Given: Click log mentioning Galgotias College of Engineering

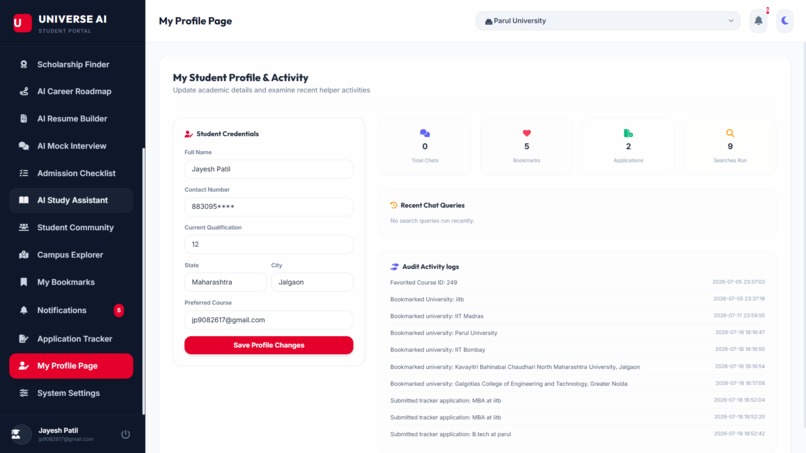Looking at the screenshot, I should (508, 384).
